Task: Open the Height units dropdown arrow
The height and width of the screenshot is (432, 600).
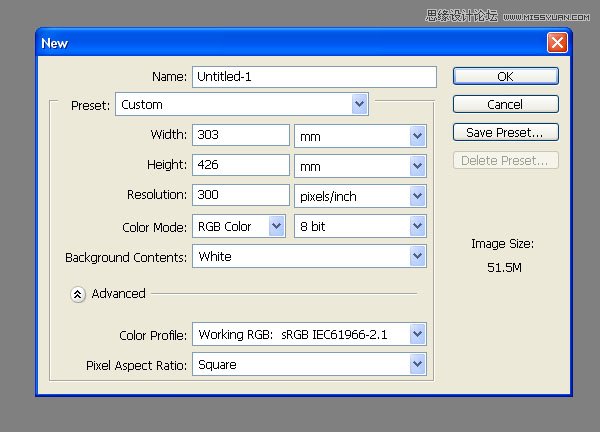Action: (x=417, y=166)
